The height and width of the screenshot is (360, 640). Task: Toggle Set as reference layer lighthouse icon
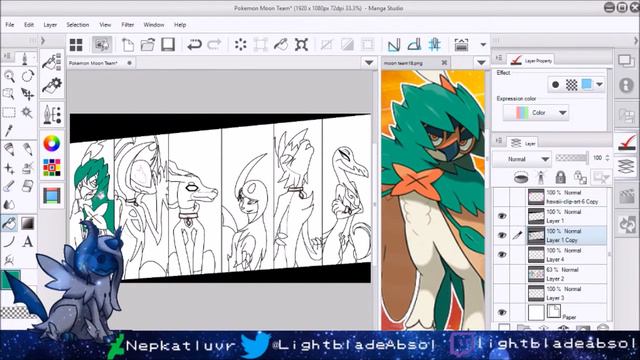541,177
